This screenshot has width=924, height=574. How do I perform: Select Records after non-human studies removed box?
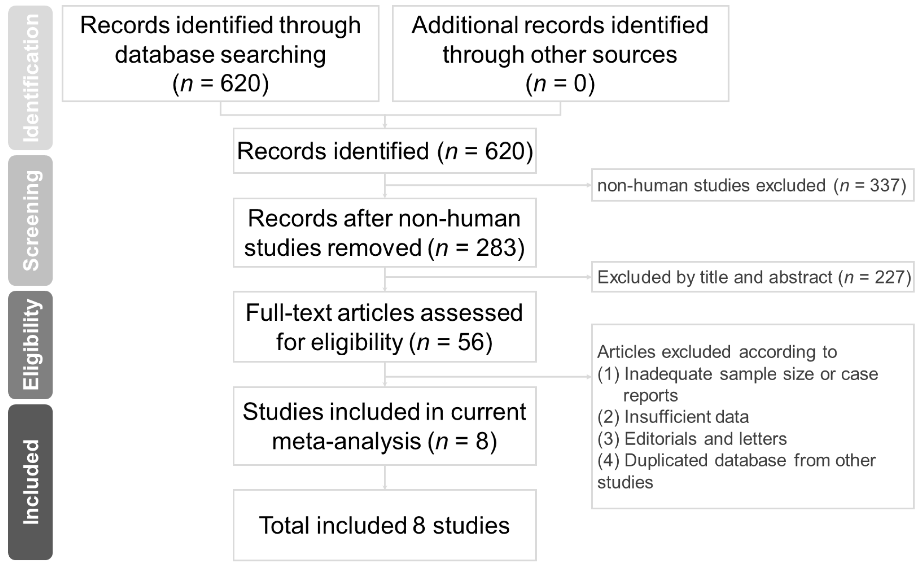(385, 233)
